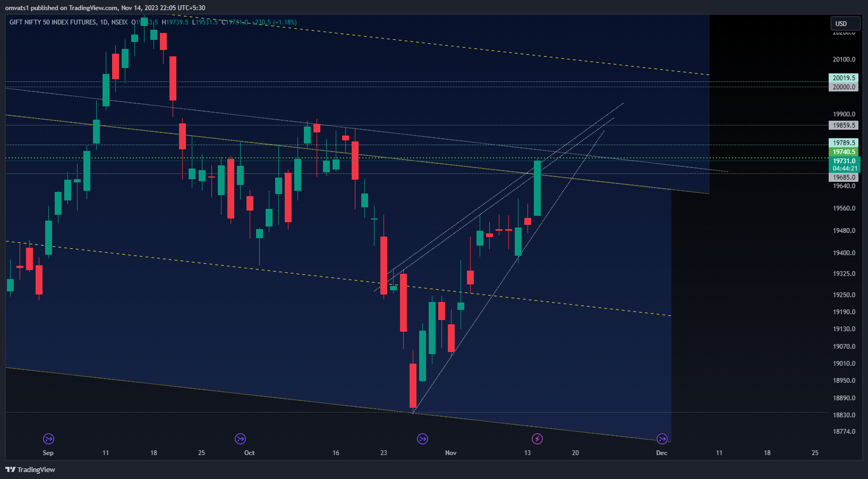Click the 16 date label on time axis
Image resolution: width=868 pixels, height=479 pixels.
pos(336,453)
